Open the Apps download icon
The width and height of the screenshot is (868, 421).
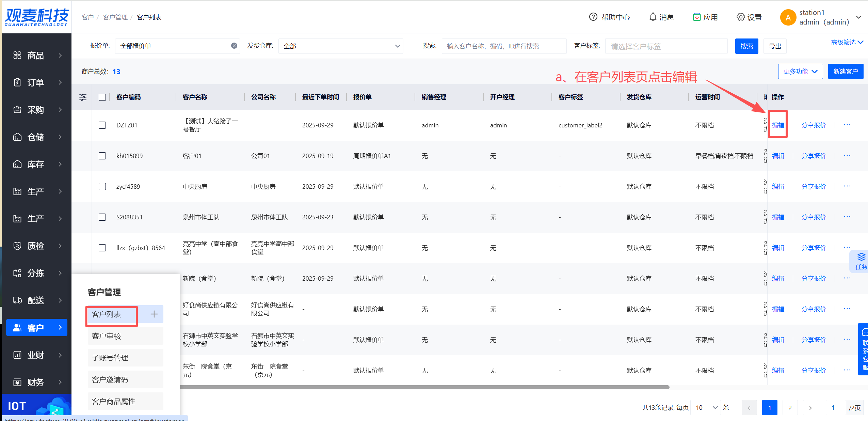696,17
